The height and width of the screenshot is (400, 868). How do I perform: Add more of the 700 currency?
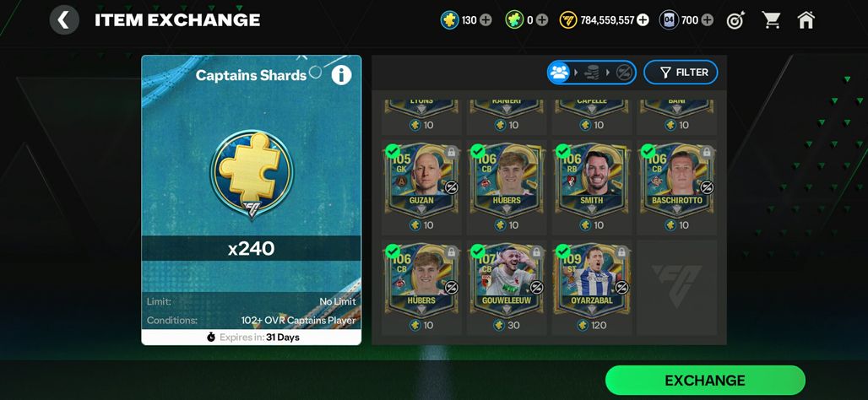(707, 20)
